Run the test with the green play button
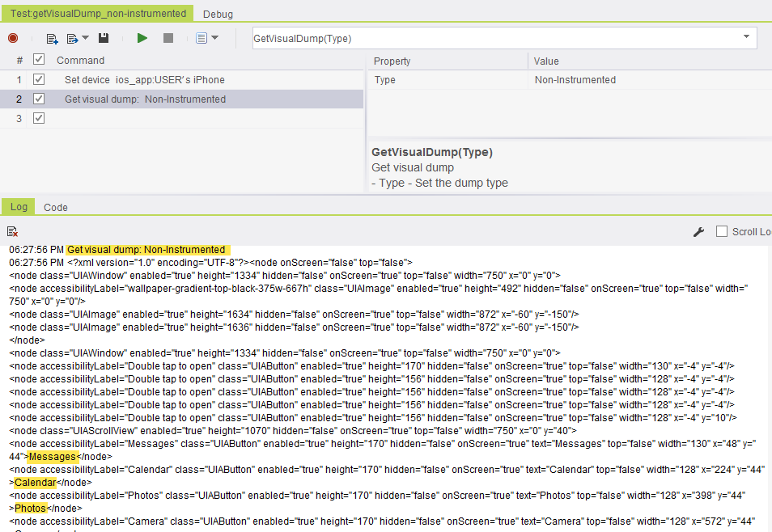The width and height of the screenshot is (772, 532). click(142, 38)
